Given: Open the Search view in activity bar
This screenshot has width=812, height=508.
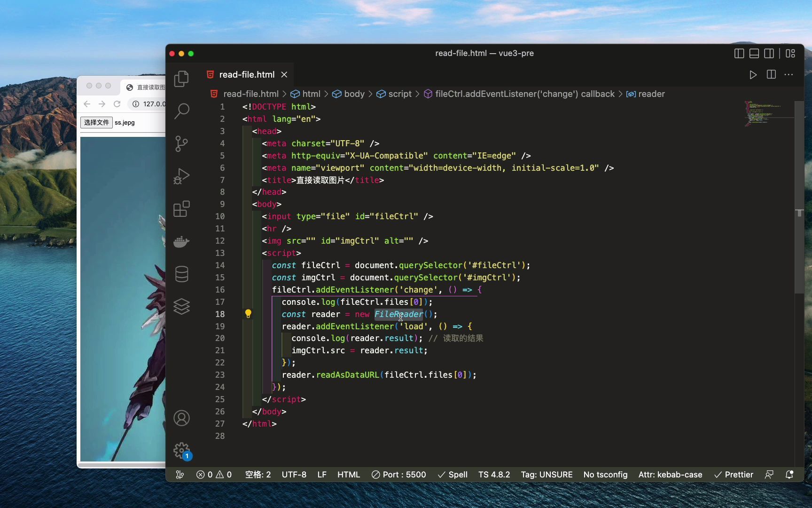Looking at the screenshot, I should 181,111.
